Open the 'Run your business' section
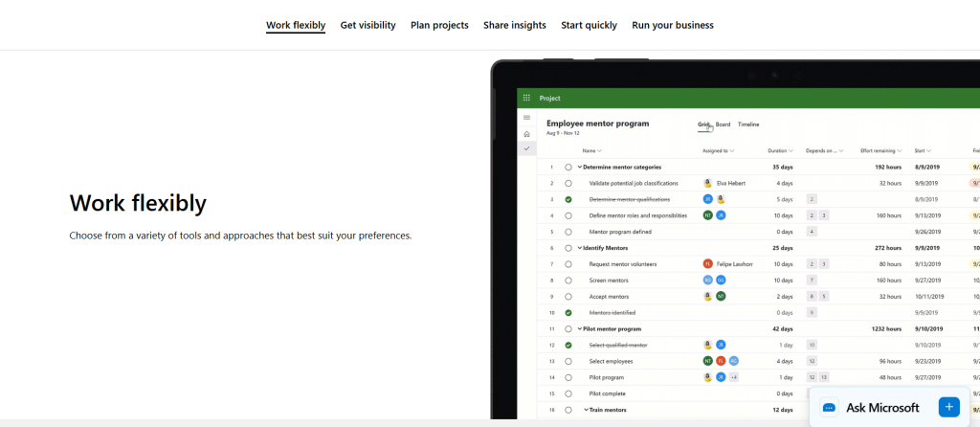Viewport: 980px width, 427px height. tap(672, 25)
